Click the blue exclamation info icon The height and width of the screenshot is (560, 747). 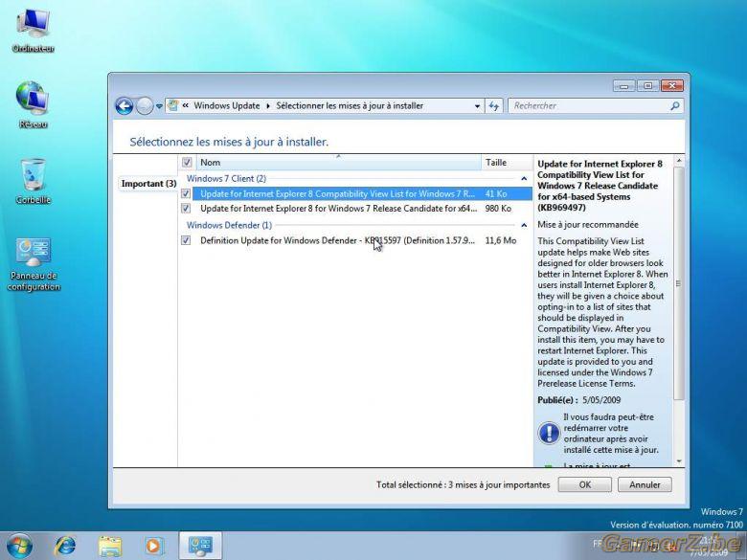(x=549, y=434)
